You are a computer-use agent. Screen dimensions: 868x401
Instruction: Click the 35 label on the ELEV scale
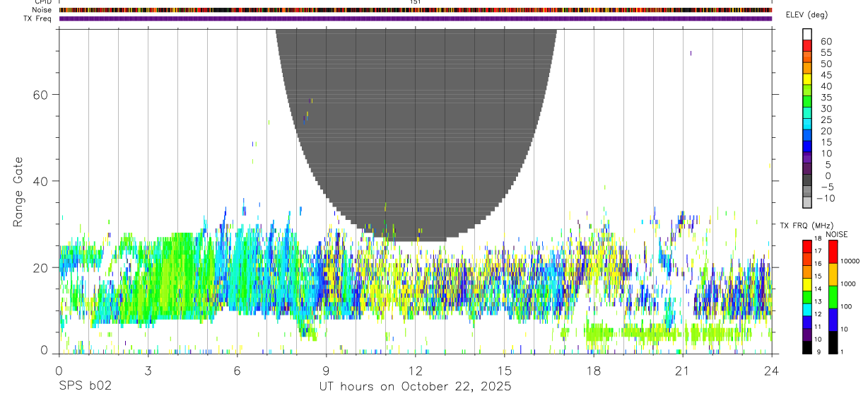tap(825, 98)
